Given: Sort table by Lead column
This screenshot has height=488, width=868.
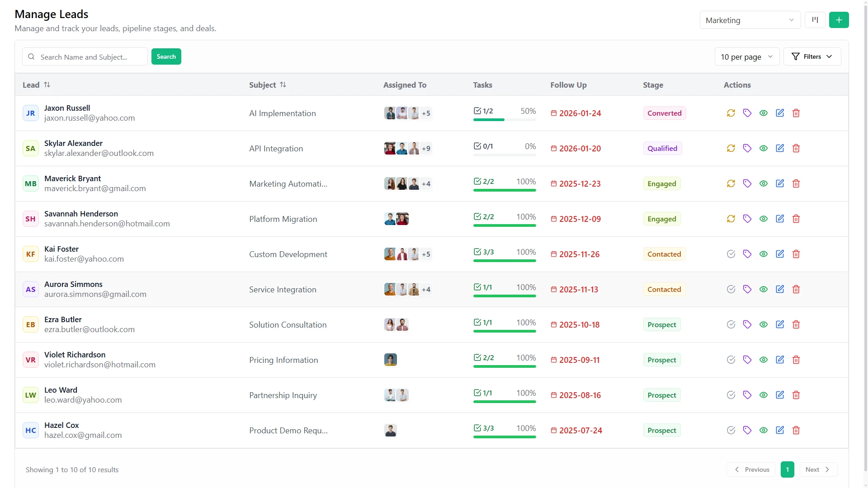Looking at the screenshot, I should (37, 85).
